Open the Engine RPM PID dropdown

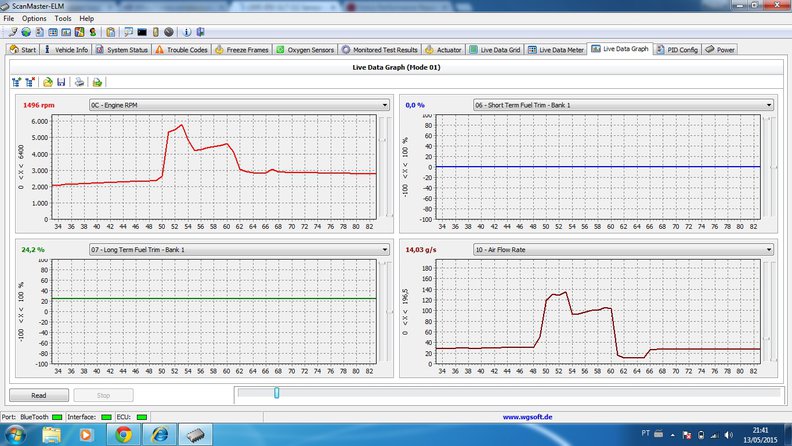[x=238, y=104]
